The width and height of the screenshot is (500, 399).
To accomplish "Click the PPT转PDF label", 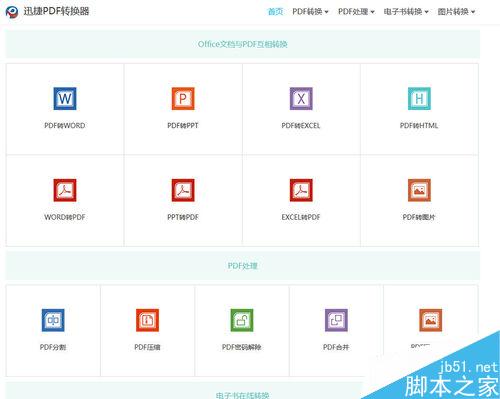I will tap(183, 217).
